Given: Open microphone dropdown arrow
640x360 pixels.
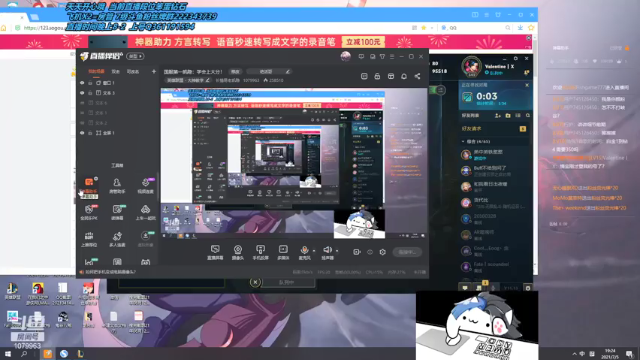Looking at the screenshot, I should (313, 251).
